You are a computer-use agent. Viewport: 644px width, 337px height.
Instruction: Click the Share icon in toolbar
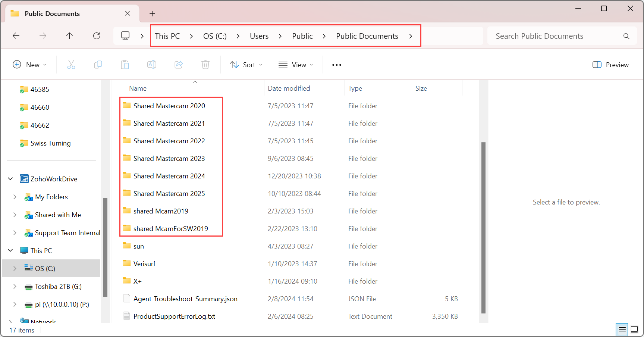pyautogui.click(x=179, y=65)
